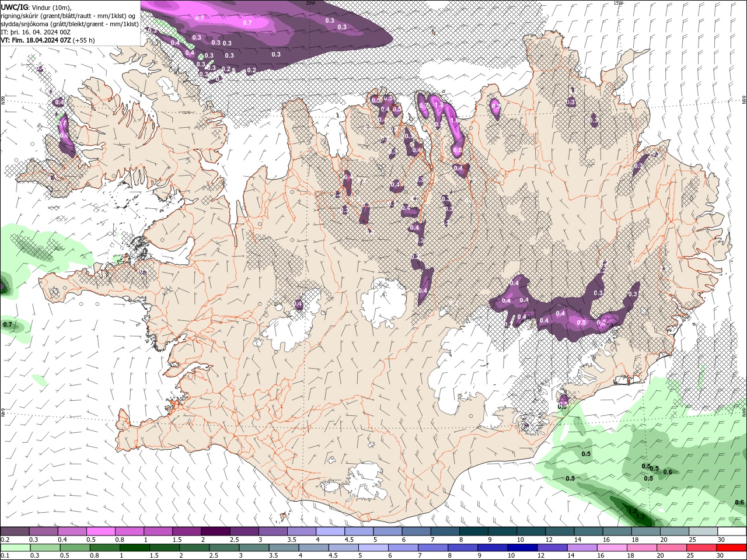Click the '0.2' tick label under snow legend
The width and height of the screenshot is (747, 560).
5,540
